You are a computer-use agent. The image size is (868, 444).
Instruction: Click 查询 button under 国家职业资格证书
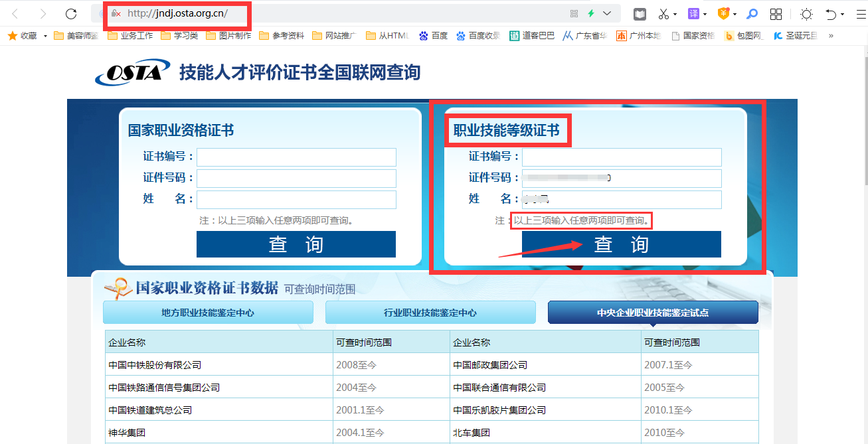(296, 244)
